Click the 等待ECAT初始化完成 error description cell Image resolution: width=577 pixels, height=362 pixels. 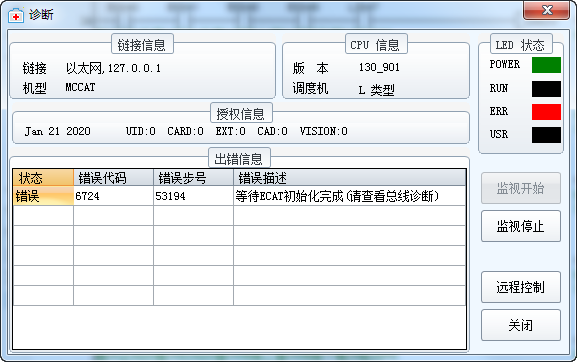click(350, 196)
